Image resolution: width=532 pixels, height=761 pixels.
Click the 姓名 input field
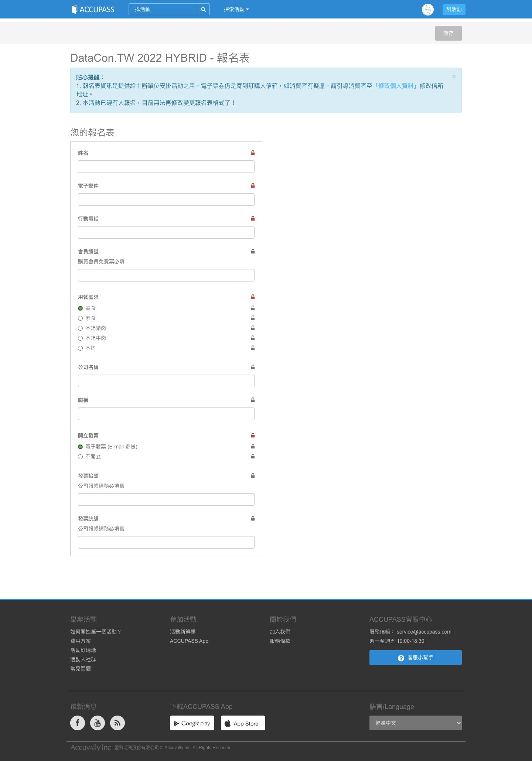point(166,167)
